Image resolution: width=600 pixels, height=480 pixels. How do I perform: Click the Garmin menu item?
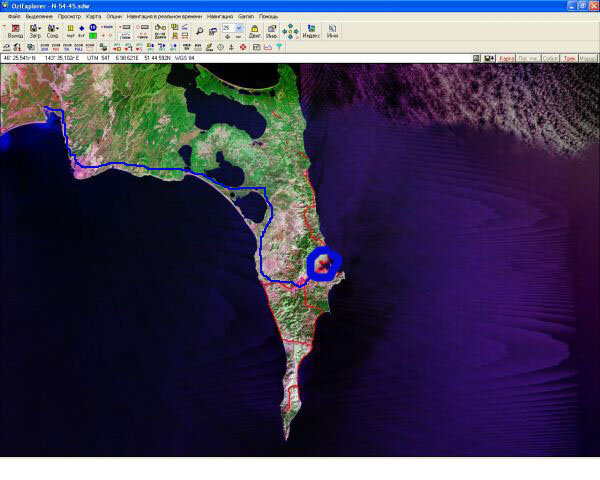[245, 17]
